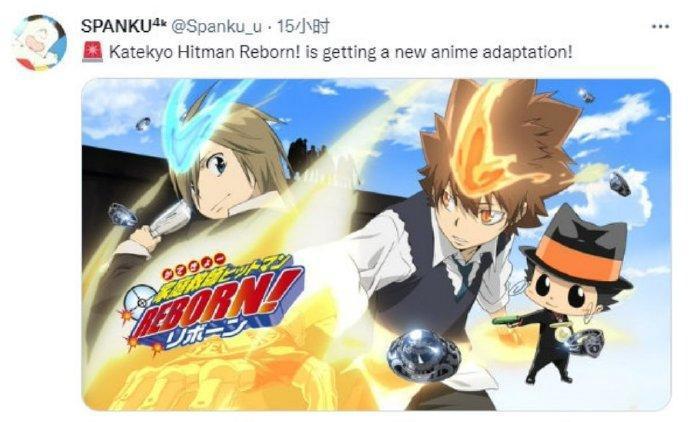
Task: Open the three-dot more options menu
Action: point(661,26)
